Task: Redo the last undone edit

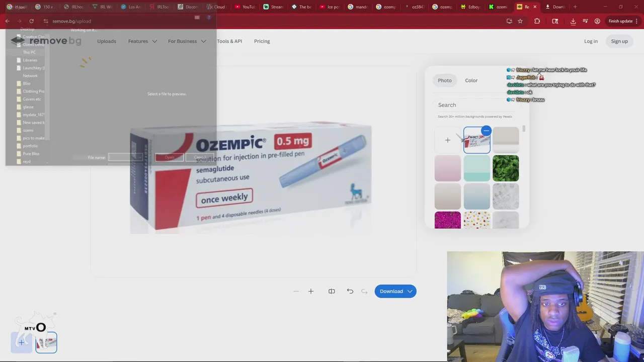Action: coord(364,291)
